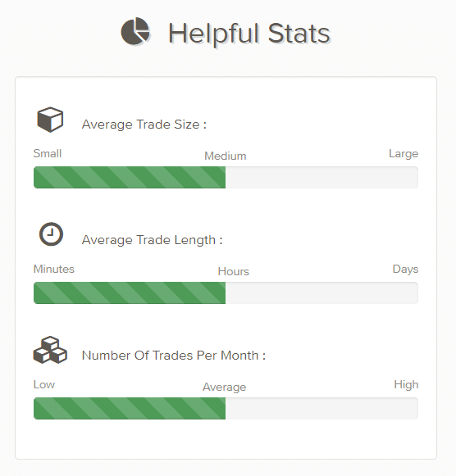
Task: Click the empty gray part of trade size bar
Action: click(321, 177)
